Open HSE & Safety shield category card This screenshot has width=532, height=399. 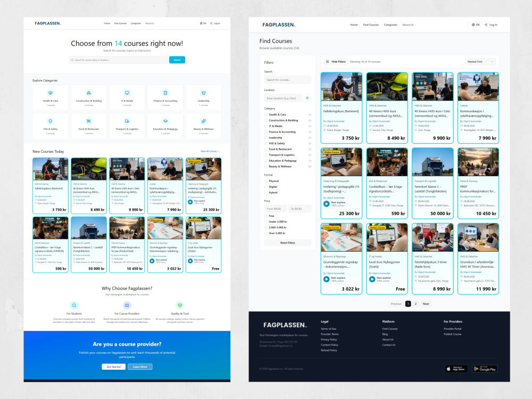tap(51, 126)
